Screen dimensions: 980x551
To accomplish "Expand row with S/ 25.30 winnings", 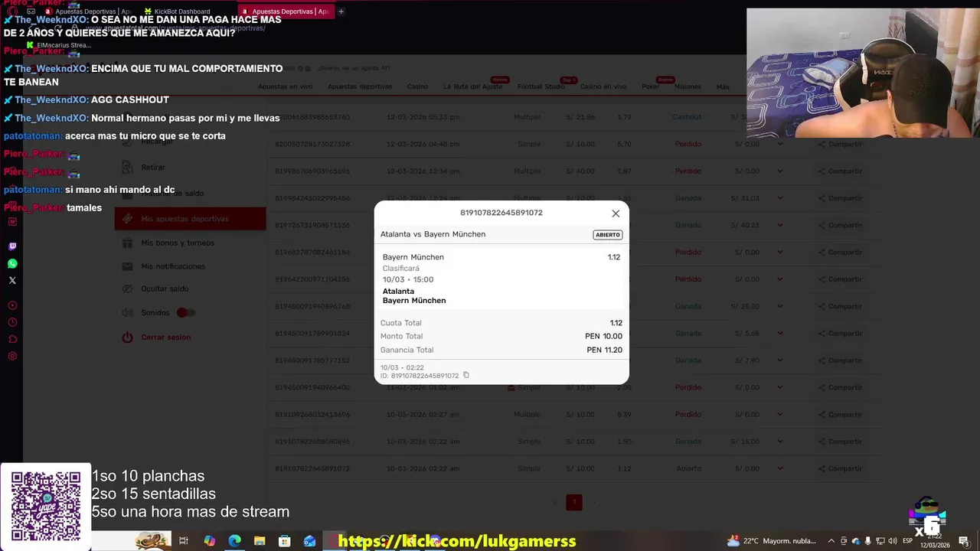I will pos(780,306).
